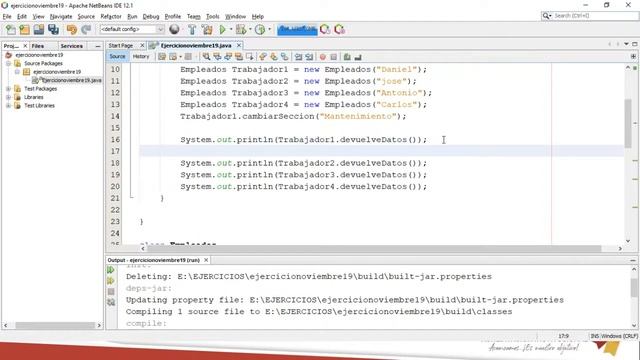The width and height of the screenshot is (640, 360).
Task: Start macro recording with red circle icon
Action: pos(323,57)
